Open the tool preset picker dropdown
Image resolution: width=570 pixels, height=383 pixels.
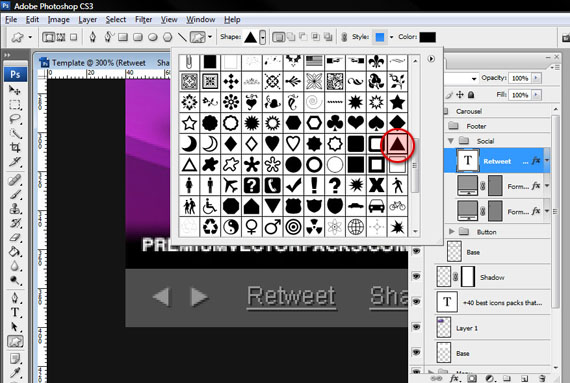[x=30, y=37]
